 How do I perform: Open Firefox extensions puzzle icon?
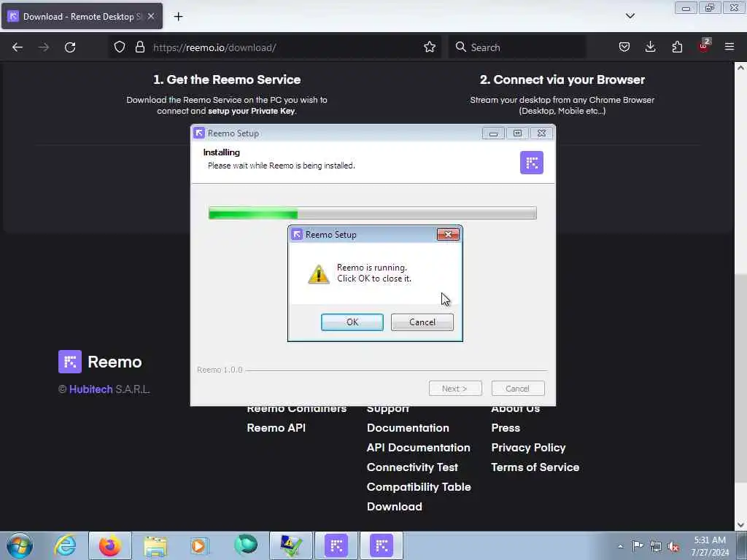(677, 47)
